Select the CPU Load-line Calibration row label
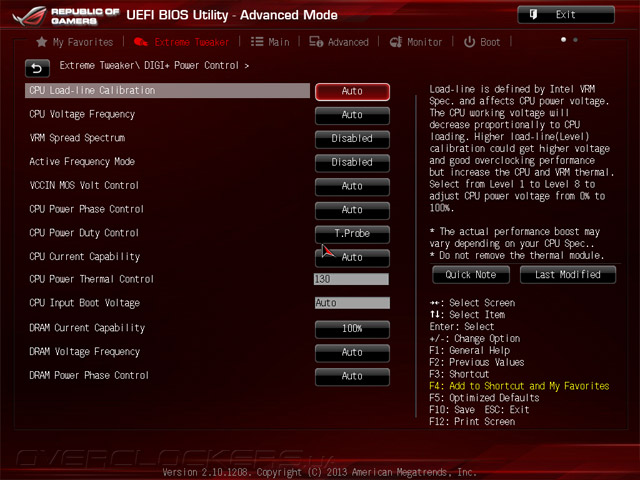 tap(167, 91)
